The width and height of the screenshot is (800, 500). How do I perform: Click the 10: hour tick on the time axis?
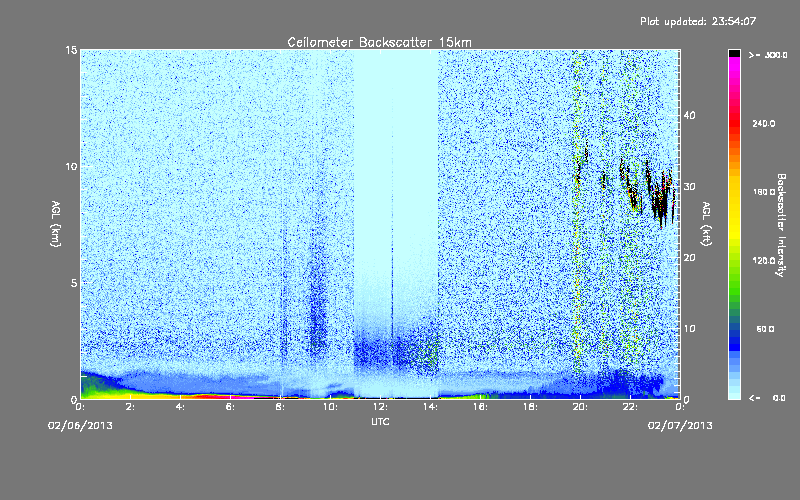[330, 407]
